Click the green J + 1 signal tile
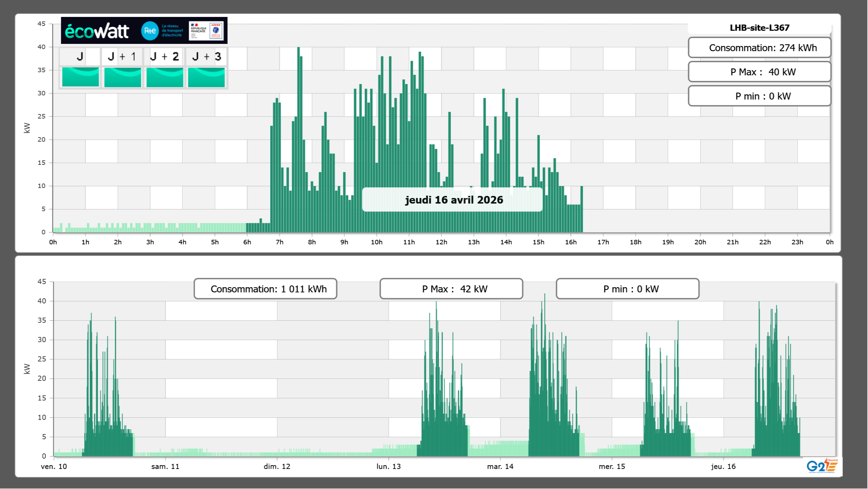The width and height of the screenshot is (868, 489). tap(122, 77)
